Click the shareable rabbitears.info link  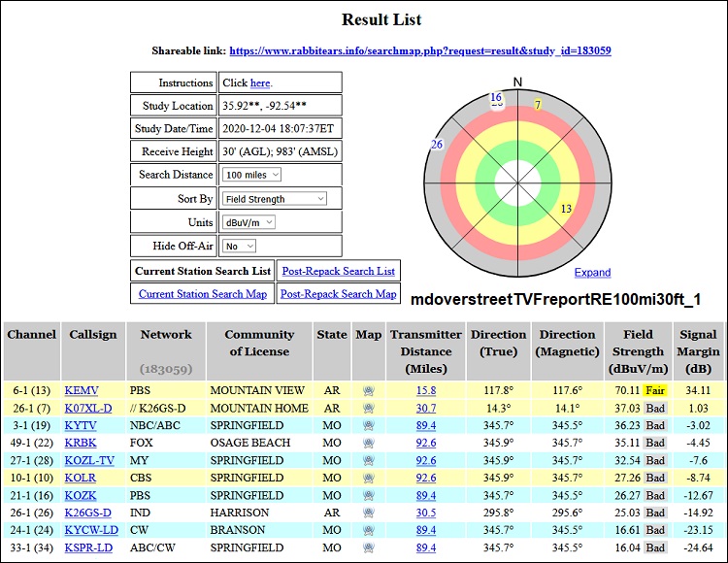[x=419, y=50]
